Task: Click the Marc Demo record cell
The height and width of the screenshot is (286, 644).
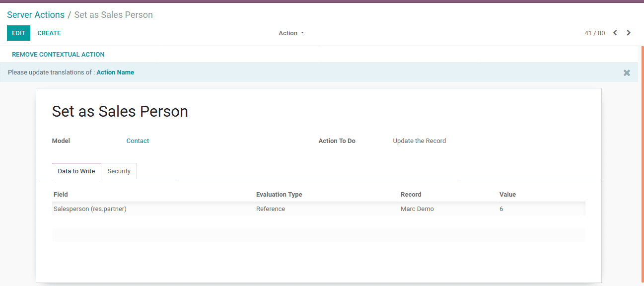Action: pyautogui.click(x=417, y=209)
